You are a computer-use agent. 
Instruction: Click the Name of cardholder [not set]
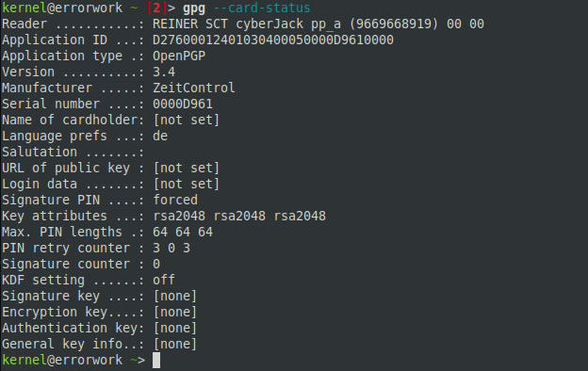(x=187, y=120)
